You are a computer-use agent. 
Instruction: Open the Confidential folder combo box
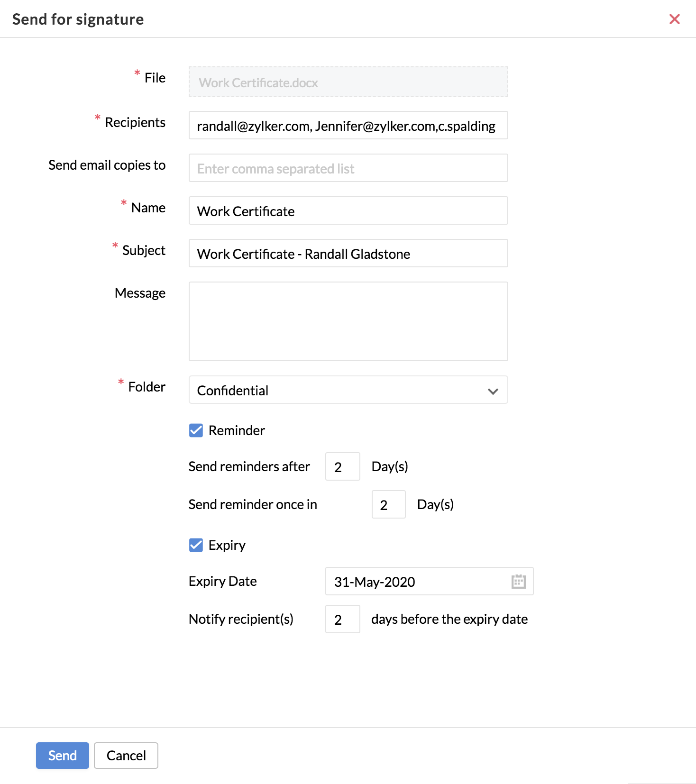point(348,390)
